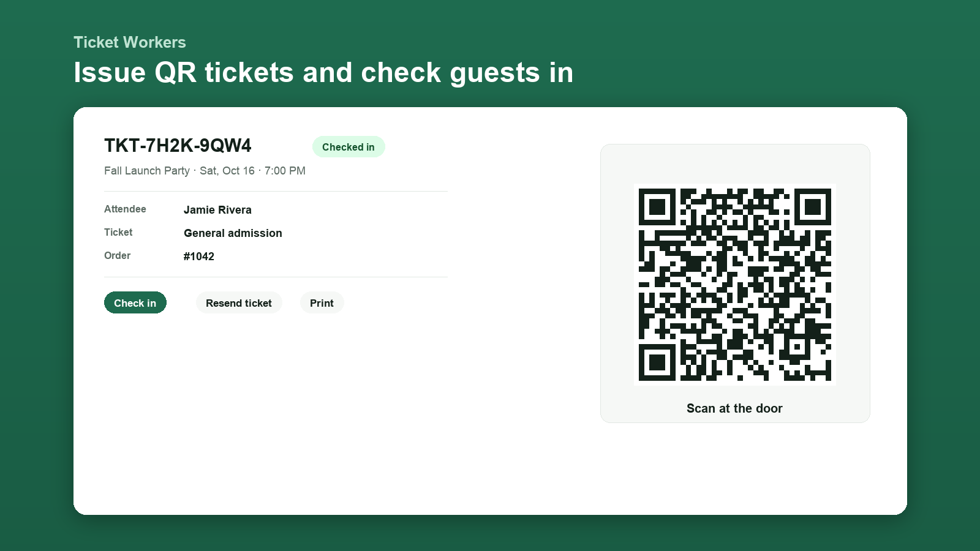Print the ticket
This screenshot has height=551, width=980.
click(322, 302)
